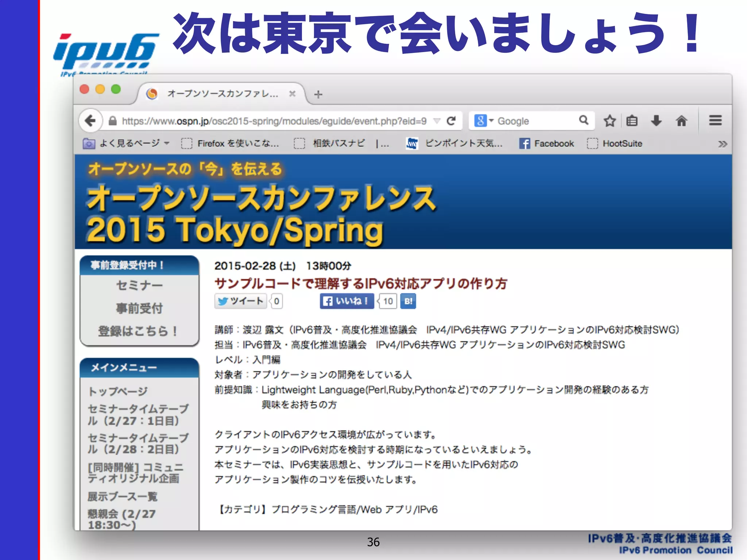Screen dimensions: 747x560
Task: Open the URL history dropdown arrow
Action: [437, 121]
